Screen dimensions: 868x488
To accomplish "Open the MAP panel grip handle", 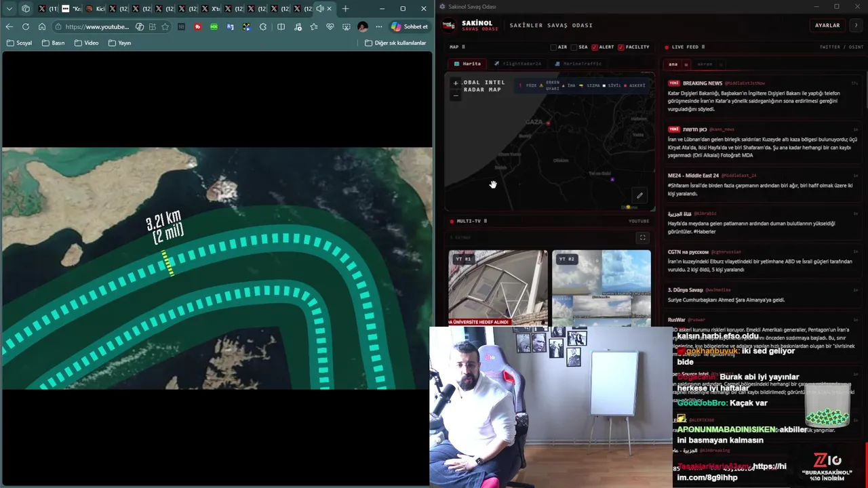I will pyautogui.click(x=464, y=47).
